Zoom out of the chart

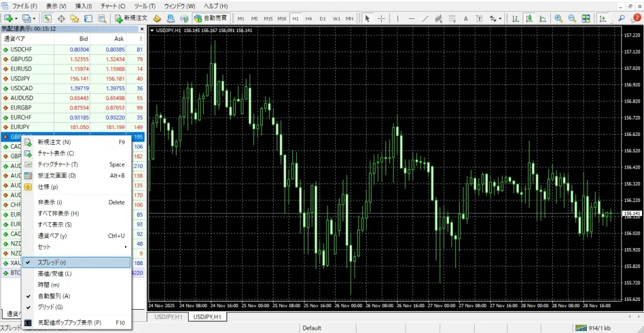pyautogui.click(x=572, y=18)
